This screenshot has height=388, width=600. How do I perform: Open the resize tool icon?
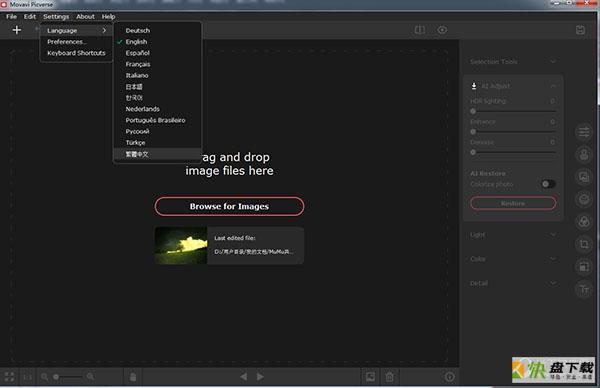tap(584, 266)
